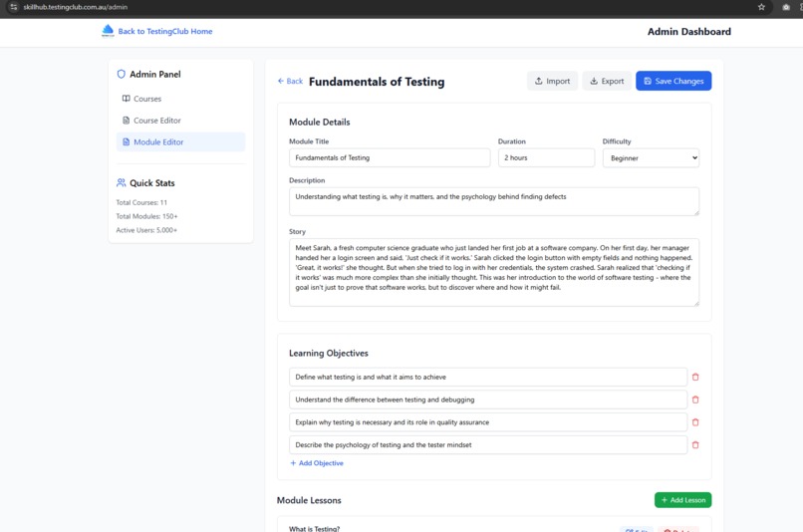Screen dimensions: 803x532
Task: Click into the Story textarea
Action: [494, 272]
